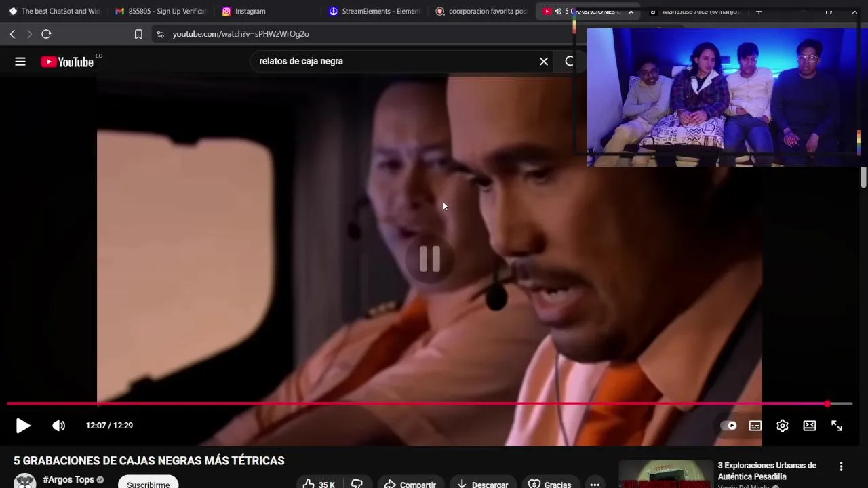Open the YouTube guide hamburger menu
Viewport: 868px width, 488px height.
pos(20,62)
